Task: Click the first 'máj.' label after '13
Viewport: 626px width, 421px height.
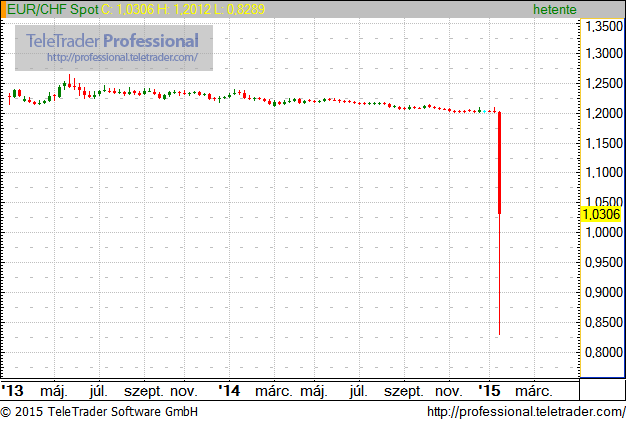Action: [54, 391]
